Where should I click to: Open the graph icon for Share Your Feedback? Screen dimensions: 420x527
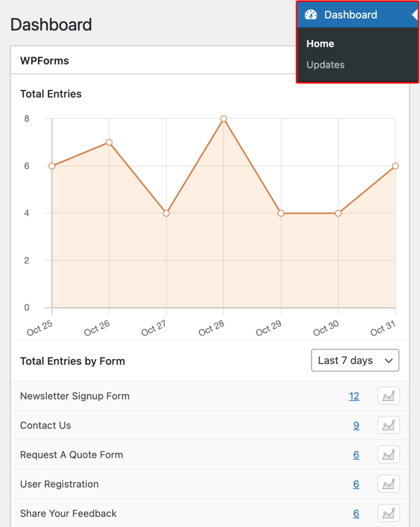388,513
